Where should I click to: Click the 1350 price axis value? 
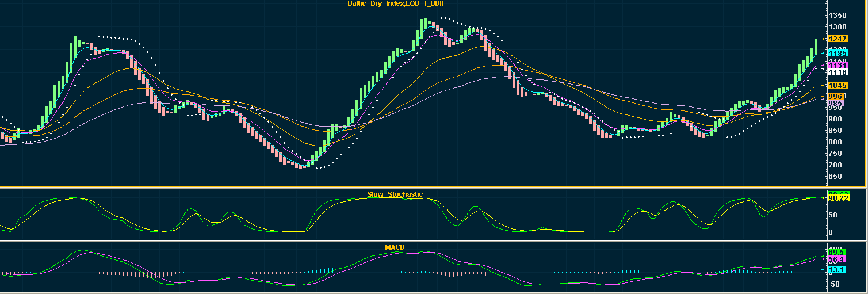click(x=838, y=16)
